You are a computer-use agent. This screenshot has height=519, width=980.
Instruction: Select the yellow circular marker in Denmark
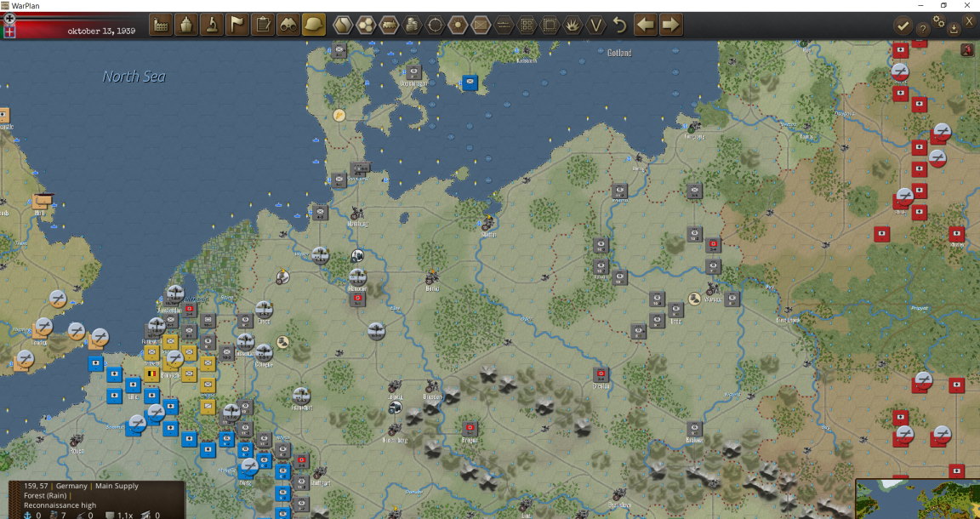(x=339, y=115)
